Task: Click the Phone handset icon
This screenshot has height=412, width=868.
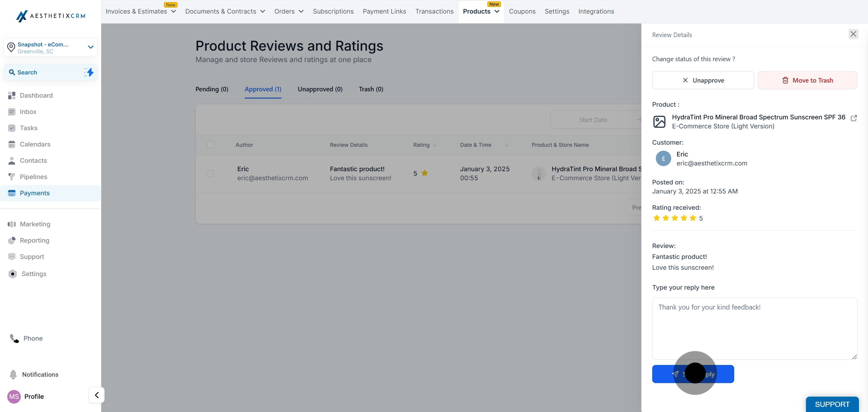Action: 14,338
